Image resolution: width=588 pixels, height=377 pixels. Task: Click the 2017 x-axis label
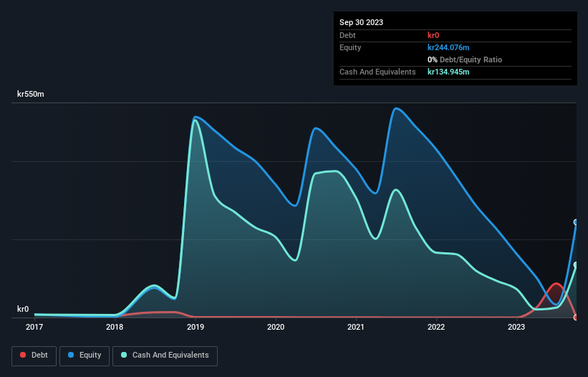click(34, 327)
